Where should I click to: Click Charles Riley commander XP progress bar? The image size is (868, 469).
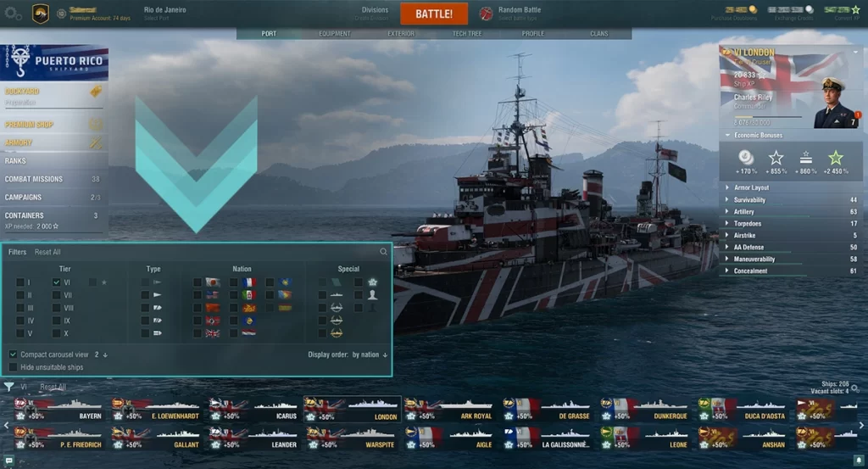tap(768, 117)
